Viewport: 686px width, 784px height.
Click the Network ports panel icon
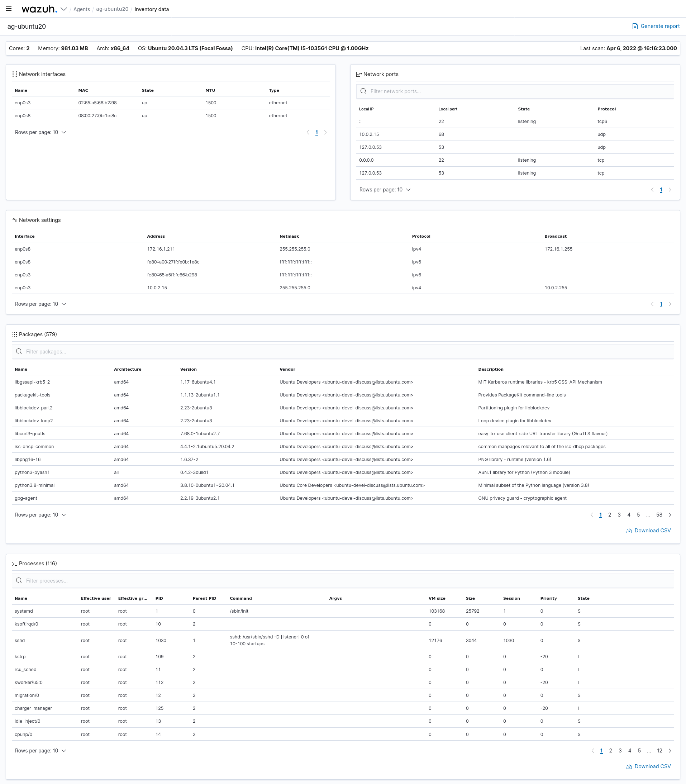point(359,74)
